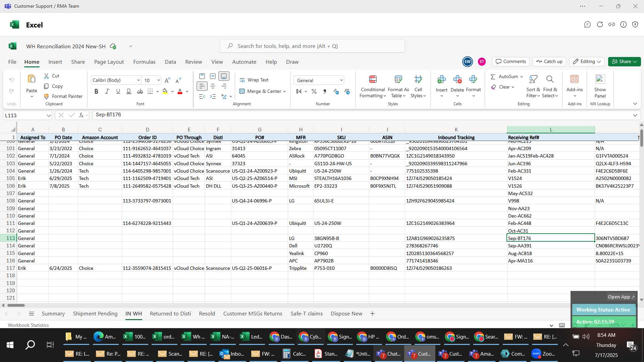Increase indent of cell content
This screenshot has width=644, height=362.
click(x=213, y=97)
